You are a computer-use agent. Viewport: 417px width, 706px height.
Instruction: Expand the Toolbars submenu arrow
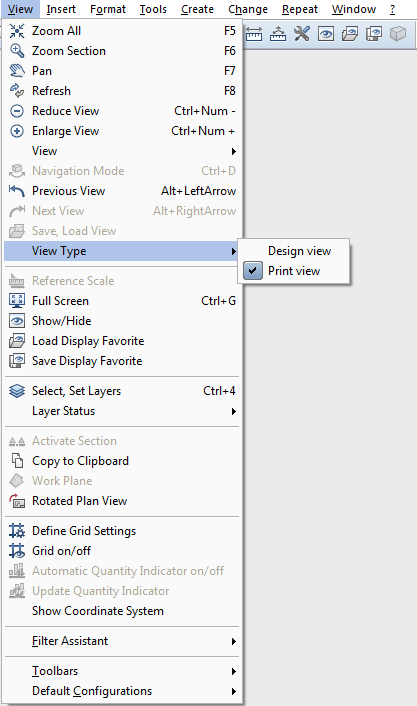click(x=233, y=671)
